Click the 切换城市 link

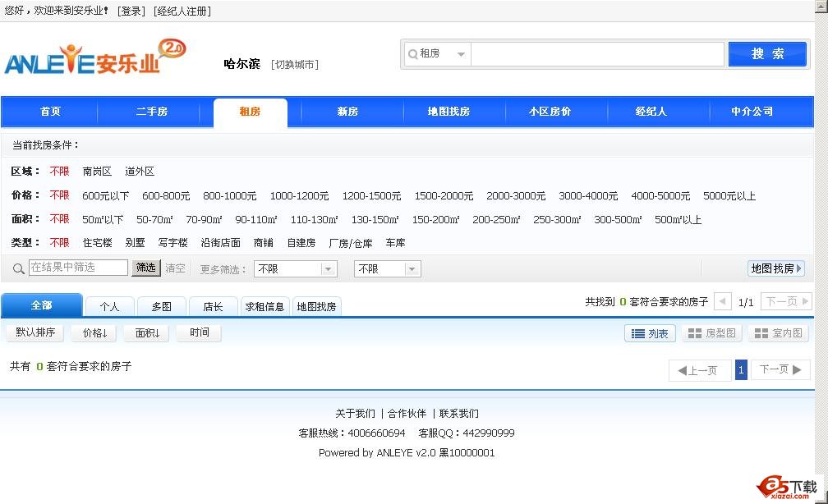coord(295,65)
